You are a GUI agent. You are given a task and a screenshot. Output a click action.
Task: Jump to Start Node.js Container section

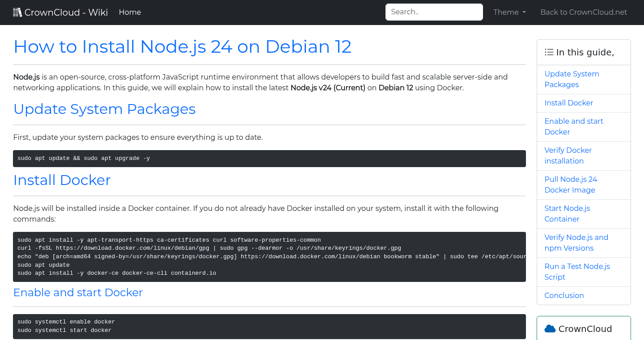pos(567,214)
